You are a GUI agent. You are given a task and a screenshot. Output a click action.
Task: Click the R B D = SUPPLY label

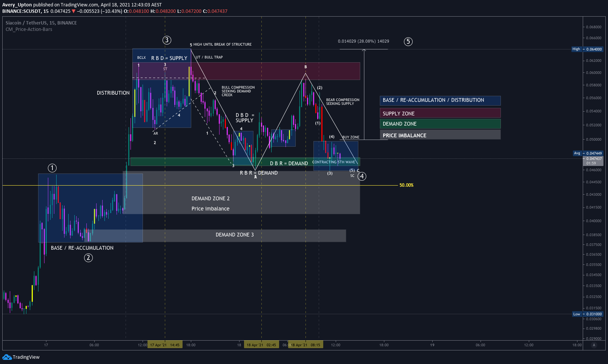click(169, 58)
